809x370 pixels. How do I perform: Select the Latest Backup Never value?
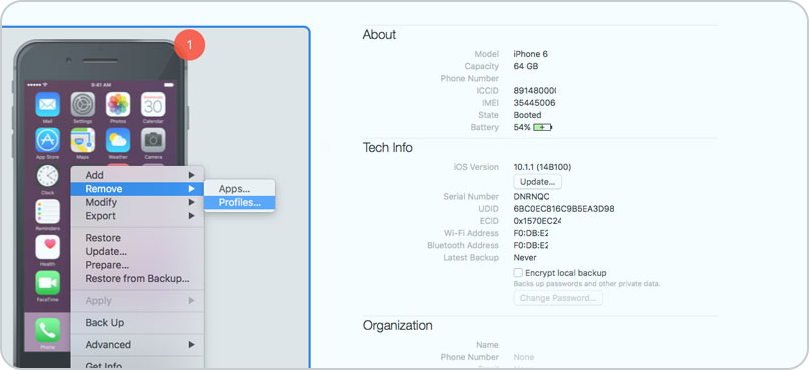point(525,258)
